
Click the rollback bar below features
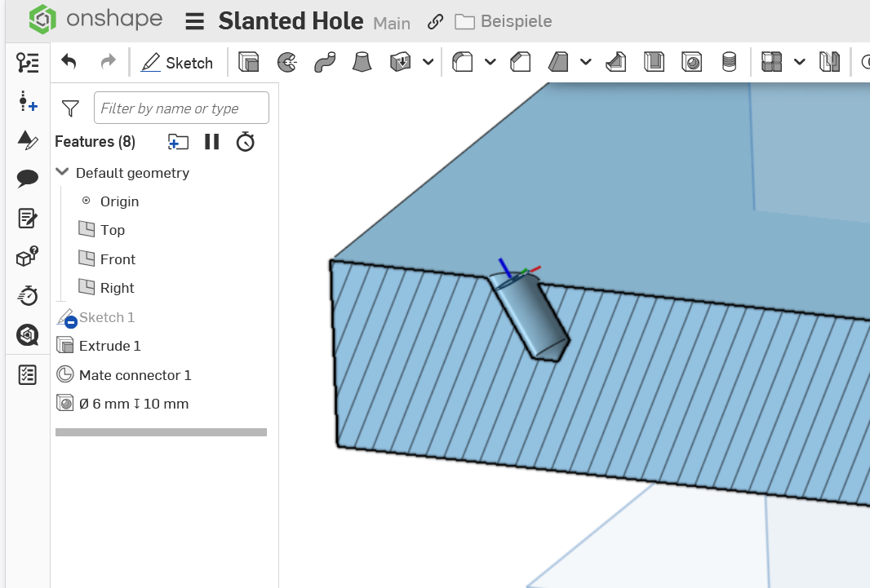[161, 432]
